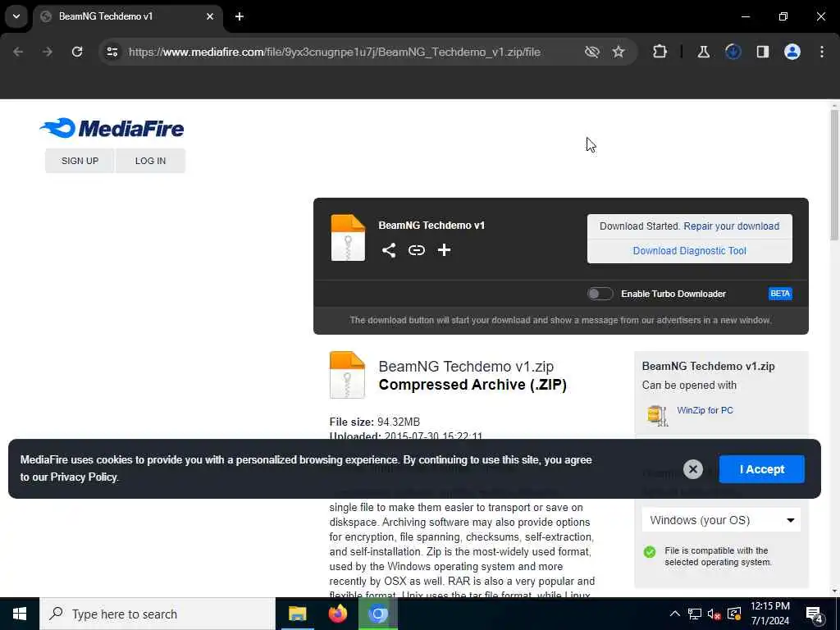The image size is (840, 630).
Task: Click the taskbar search box
Action: pyautogui.click(x=157, y=614)
